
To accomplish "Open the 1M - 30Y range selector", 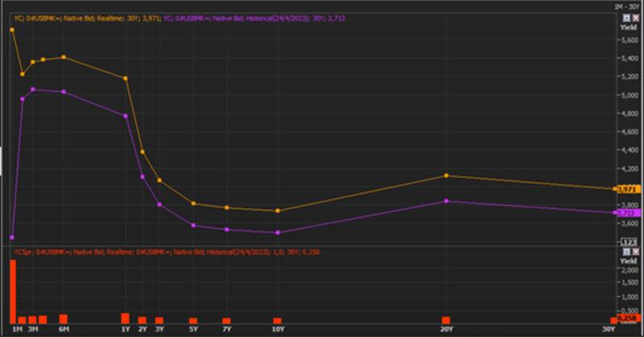I will 625,7.
